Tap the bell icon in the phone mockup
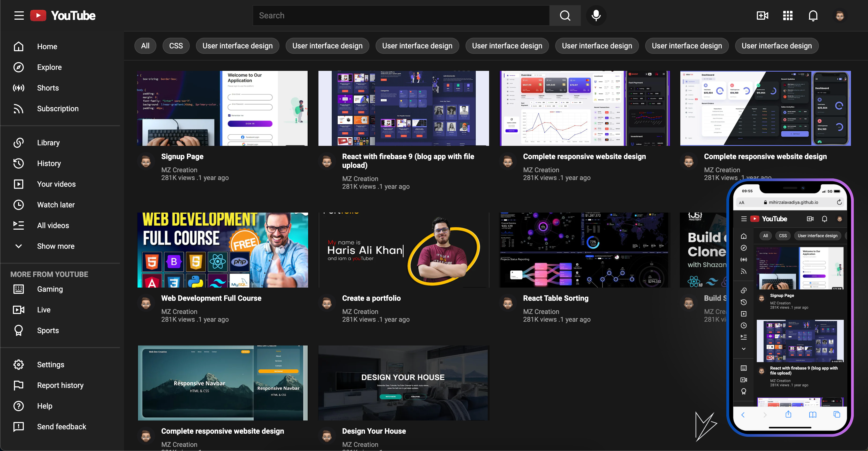The image size is (868, 451). [x=825, y=219]
